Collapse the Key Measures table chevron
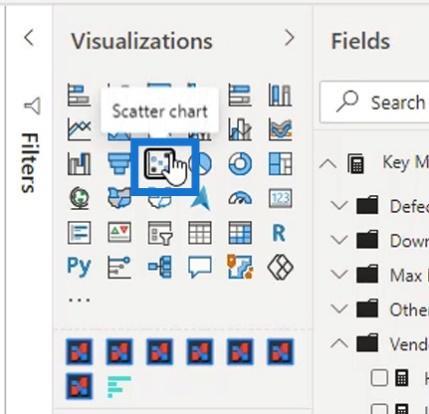 pos(328,164)
